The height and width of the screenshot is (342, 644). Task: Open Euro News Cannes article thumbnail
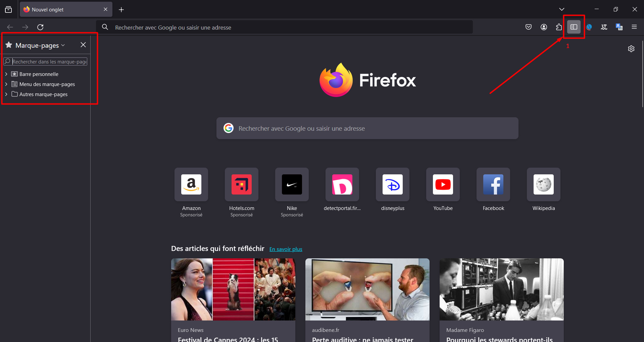[x=233, y=289]
